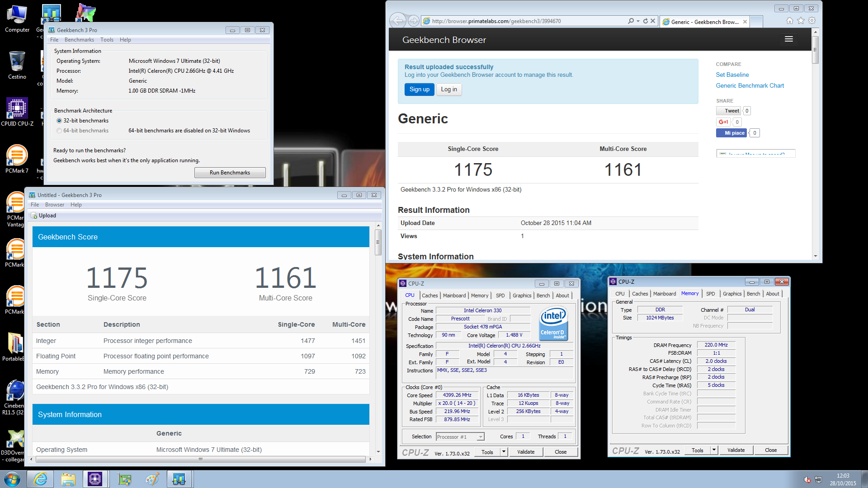Open File menu in Untitled Geekbench window
868x488 pixels.
[x=34, y=205]
